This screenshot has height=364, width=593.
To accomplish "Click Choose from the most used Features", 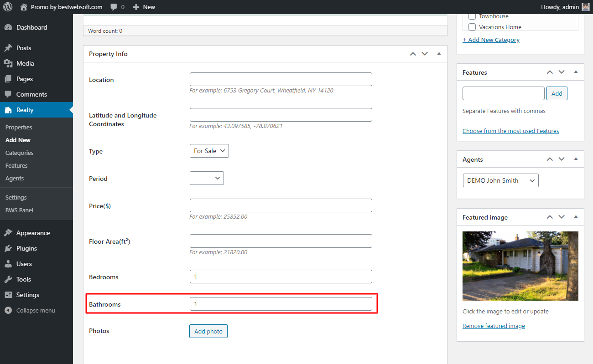I will (510, 131).
